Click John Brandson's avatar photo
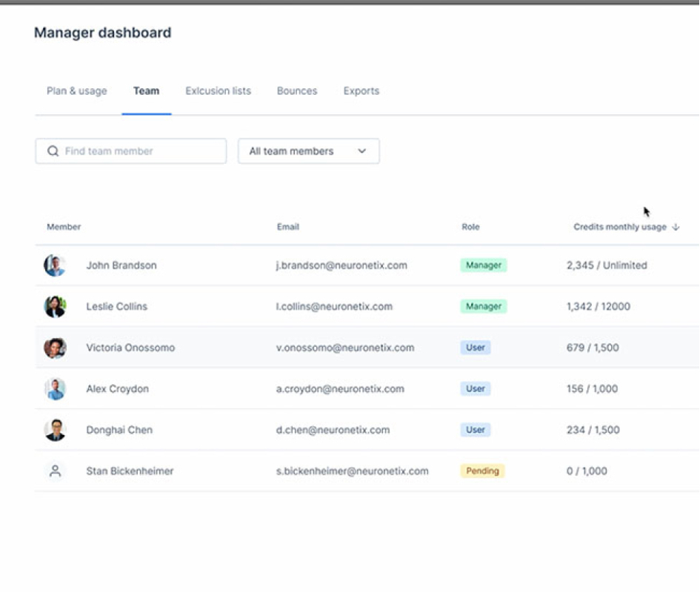 [x=55, y=265]
